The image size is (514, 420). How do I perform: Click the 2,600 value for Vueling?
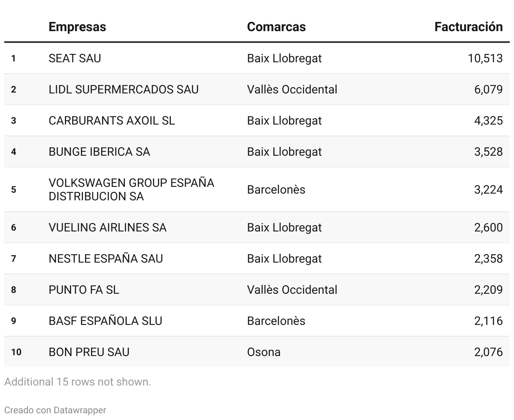pyautogui.click(x=488, y=227)
